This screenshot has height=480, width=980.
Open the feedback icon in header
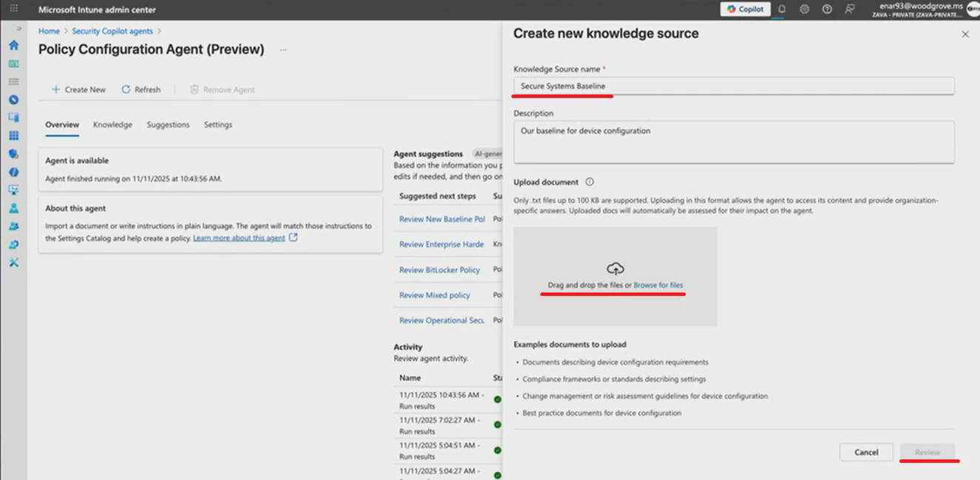coord(850,9)
